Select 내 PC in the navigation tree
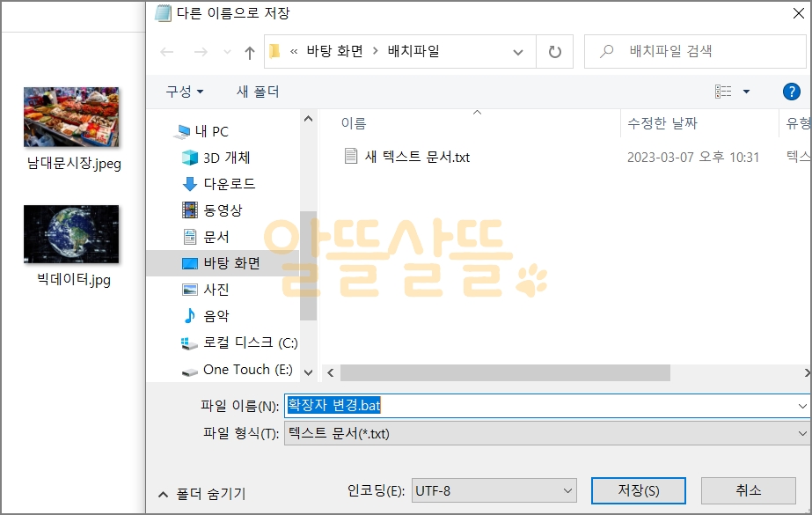Viewport: 812px width, 515px height. click(211, 131)
